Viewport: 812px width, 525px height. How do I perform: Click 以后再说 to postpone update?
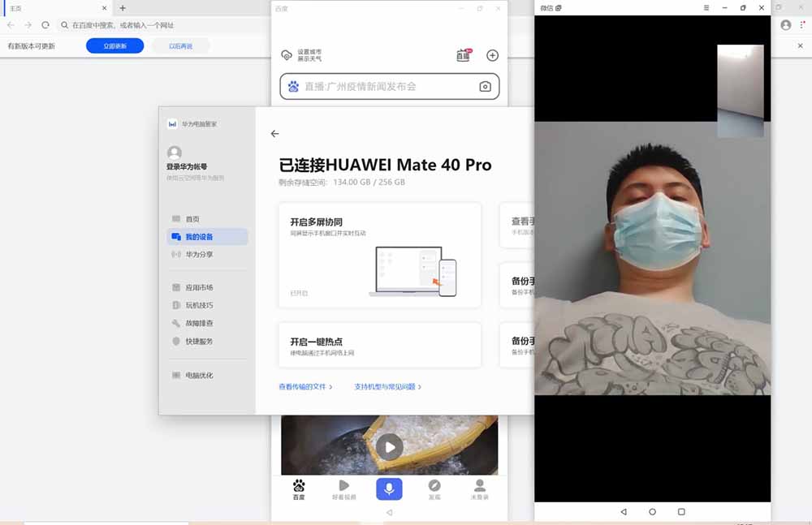181,46
